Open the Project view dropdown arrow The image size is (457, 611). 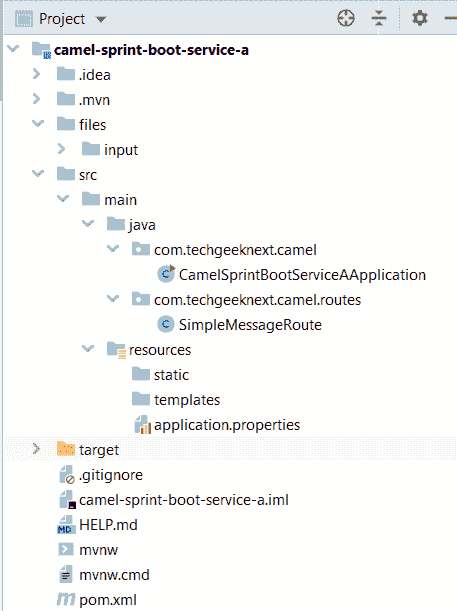pyautogui.click(x=101, y=19)
